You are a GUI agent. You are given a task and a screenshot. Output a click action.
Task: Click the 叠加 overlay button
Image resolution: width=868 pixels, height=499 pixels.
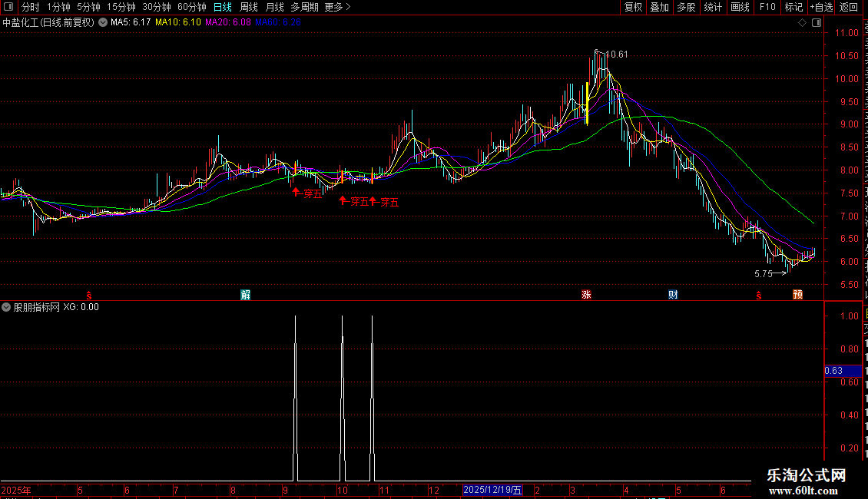point(660,7)
